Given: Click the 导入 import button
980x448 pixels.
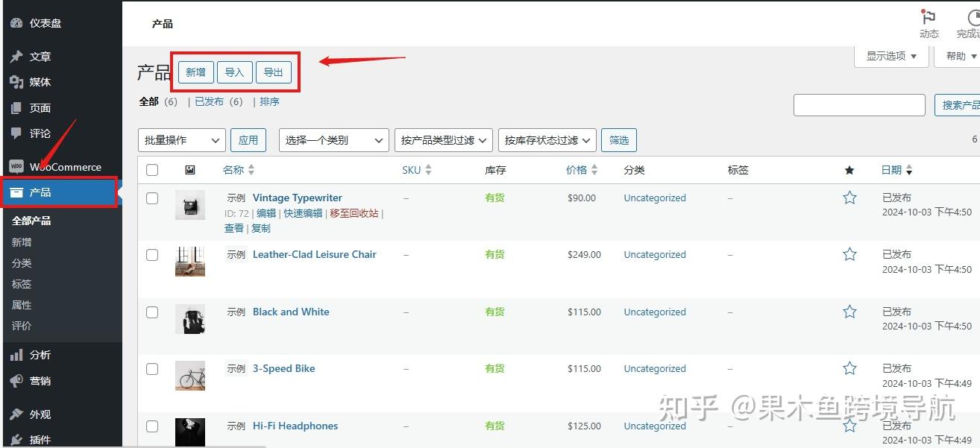Looking at the screenshot, I should point(234,72).
